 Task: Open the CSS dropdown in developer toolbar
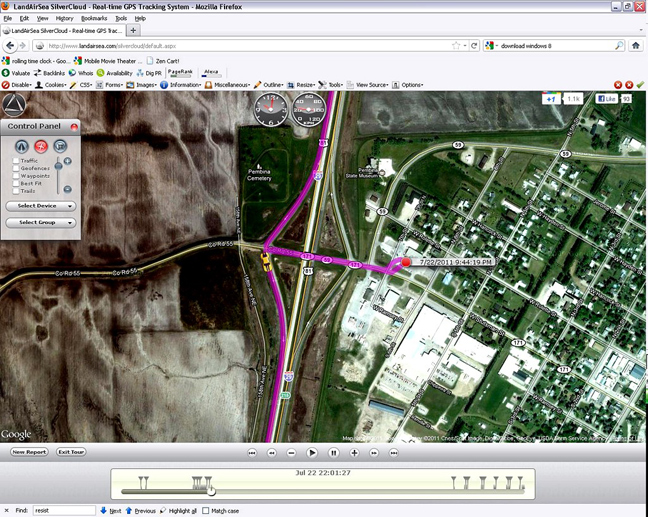[81, 85]
